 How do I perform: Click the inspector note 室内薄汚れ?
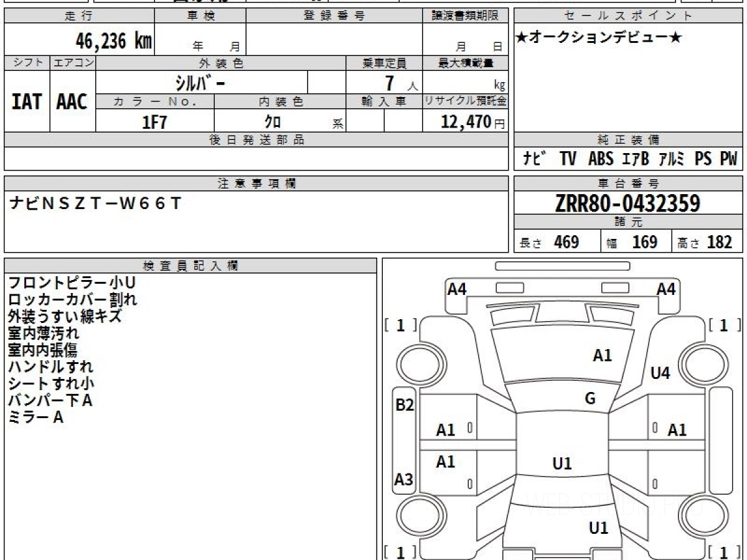pos(44,334)
